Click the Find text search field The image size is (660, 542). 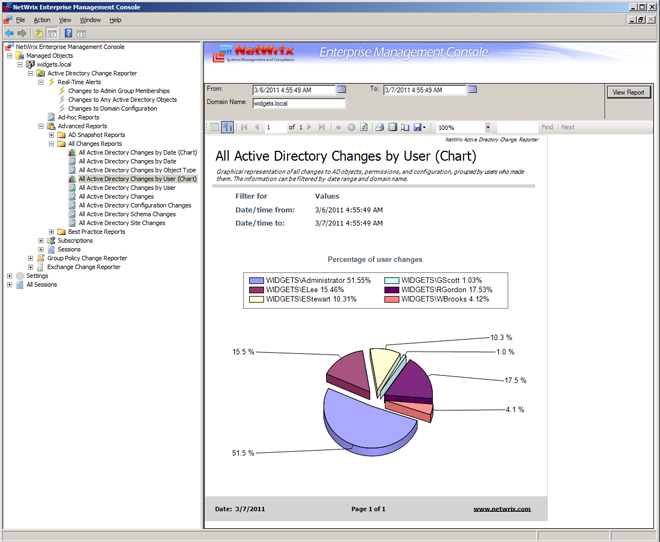(x=517, y=127)
